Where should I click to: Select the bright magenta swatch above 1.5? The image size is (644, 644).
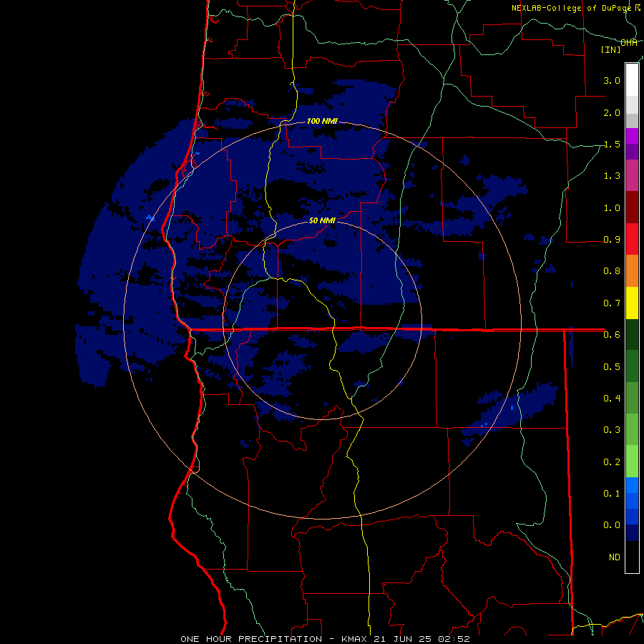pos(632,136)
